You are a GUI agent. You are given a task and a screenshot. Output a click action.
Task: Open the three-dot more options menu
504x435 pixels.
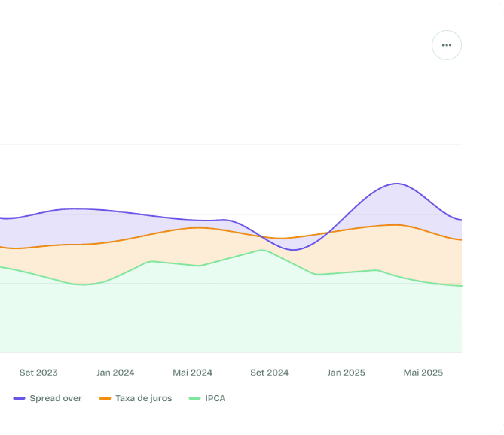click(446, 45)
